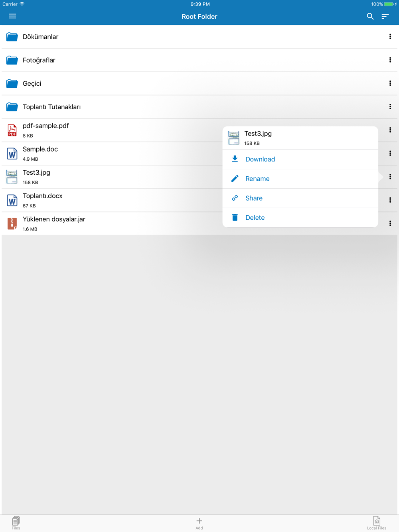Click the Toplantı Tutanakları folder icon
This screenshot has height=532, width=399.
[x=12, y=107]
